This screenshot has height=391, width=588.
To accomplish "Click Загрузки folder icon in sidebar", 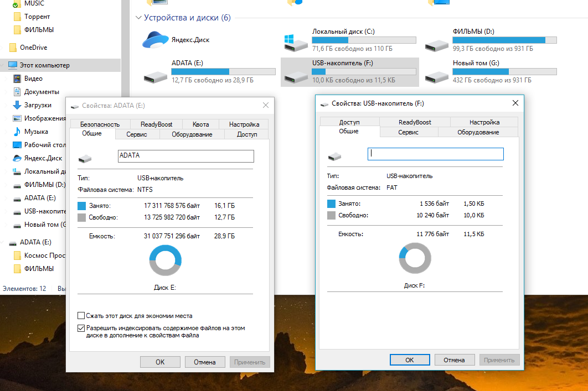I will (17, 105).
